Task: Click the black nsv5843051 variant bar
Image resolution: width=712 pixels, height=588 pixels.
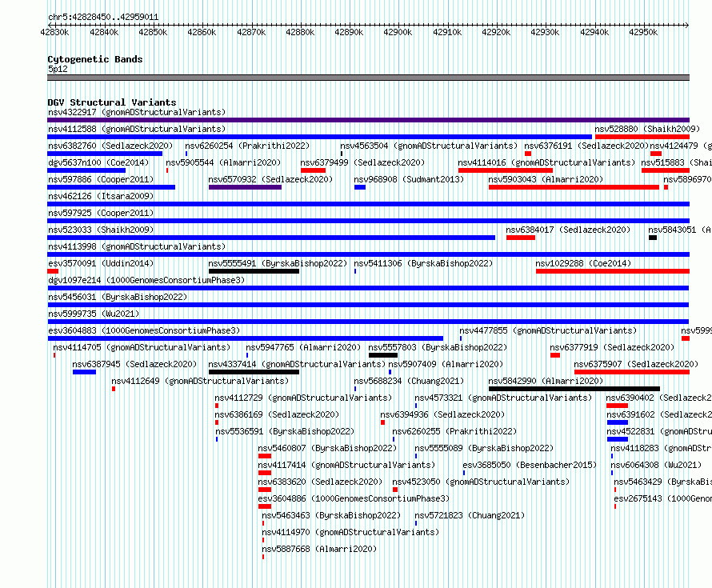Action: click(653, 238)
